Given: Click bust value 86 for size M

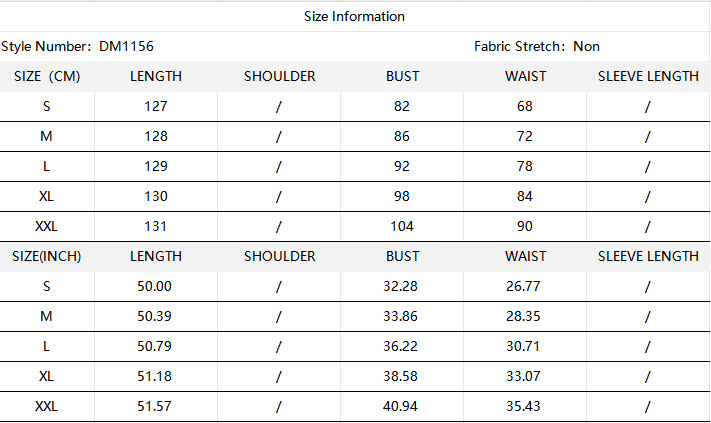Looking at the screenshot, I should (x=402, y=136).
